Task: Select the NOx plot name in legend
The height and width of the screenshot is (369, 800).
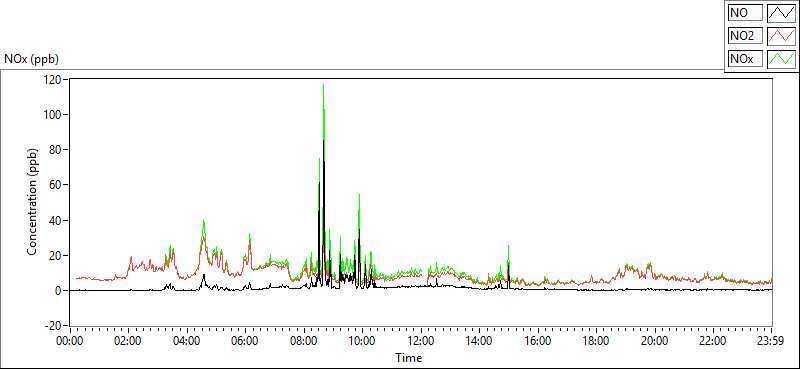Action: pyautogui.click(x=745, y=59)
